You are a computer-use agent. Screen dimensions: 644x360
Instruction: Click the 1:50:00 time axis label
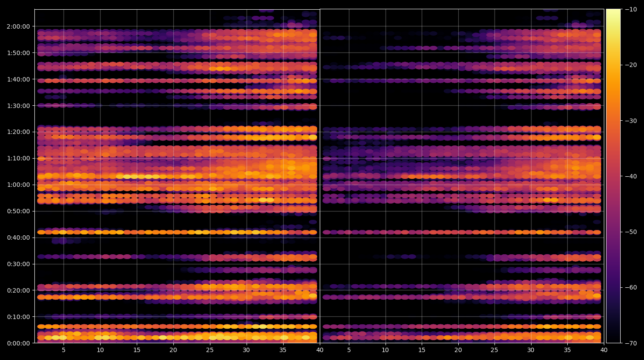[x=19, y=53]
